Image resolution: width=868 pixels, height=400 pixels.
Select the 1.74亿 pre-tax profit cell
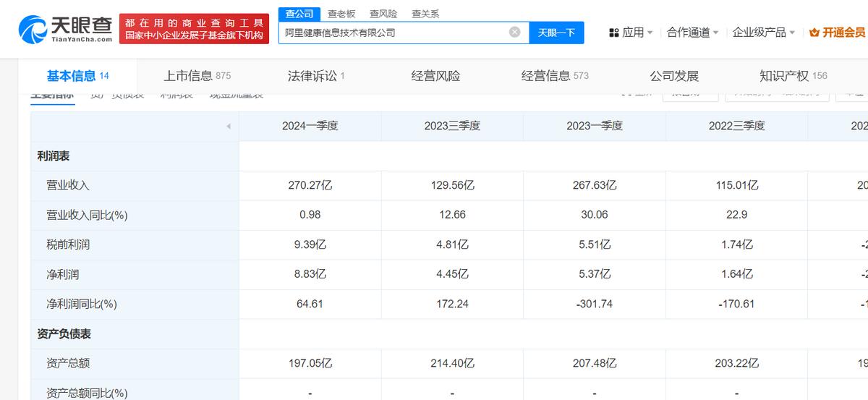point(736,244)
